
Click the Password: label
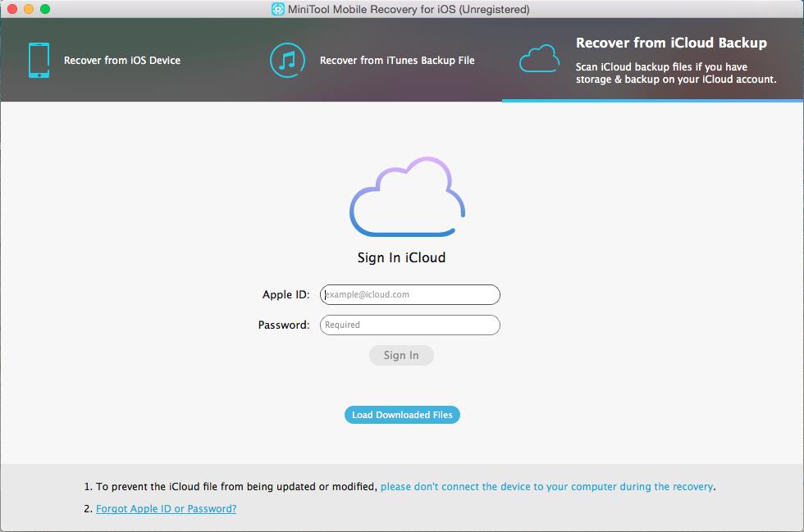(284, 325)
